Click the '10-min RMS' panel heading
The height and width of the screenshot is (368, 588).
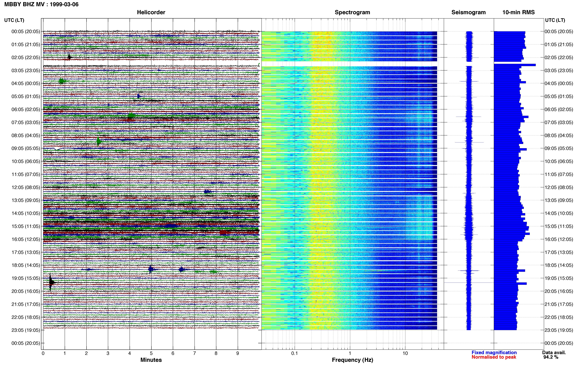point(518,12)
